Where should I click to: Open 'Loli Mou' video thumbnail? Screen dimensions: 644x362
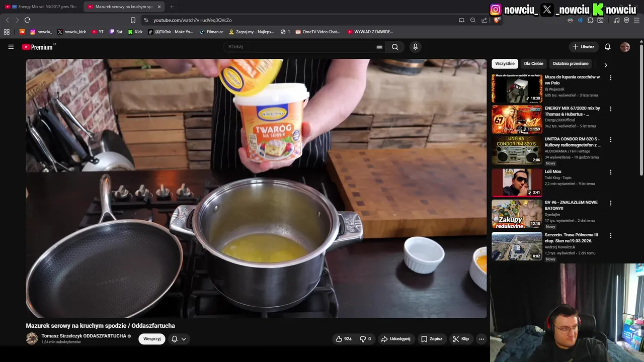click(x=517, y=182)
